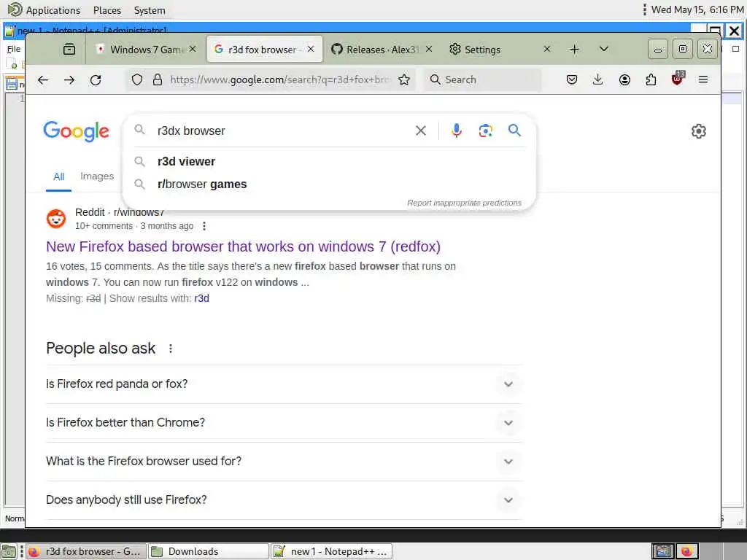This screenshot has width=747, height=560.
Task: Open the account profile icon
Action: point(624,79)
